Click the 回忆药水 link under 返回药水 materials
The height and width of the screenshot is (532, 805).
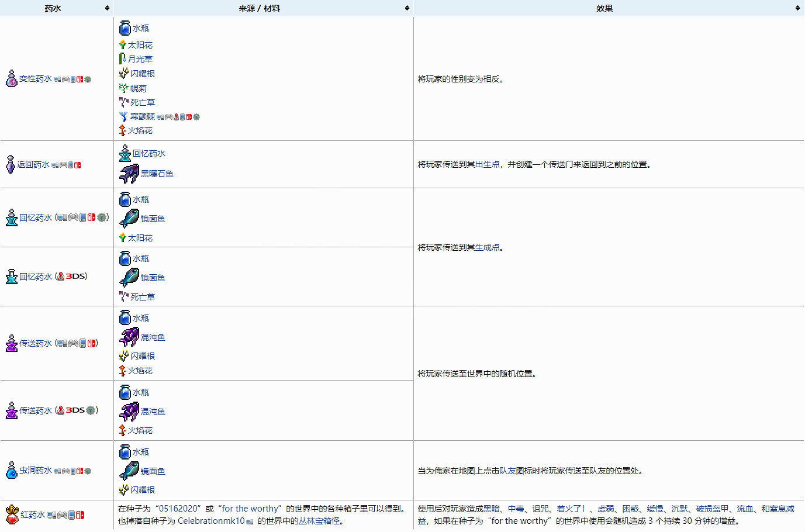(x=149, y=153)
